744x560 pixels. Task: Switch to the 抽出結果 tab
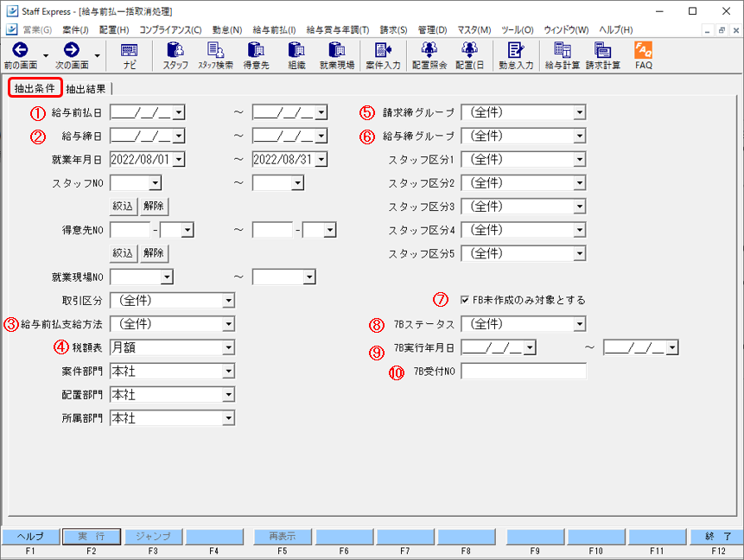point(86,89)
